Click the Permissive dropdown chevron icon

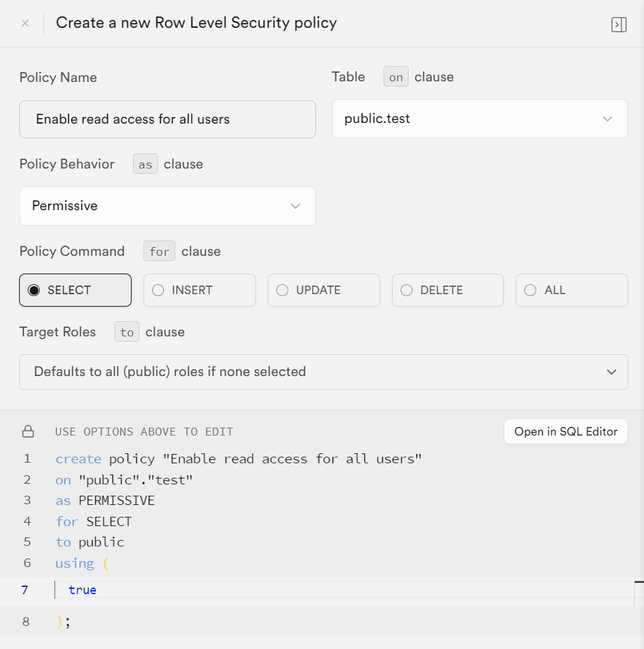pos(296,206)
